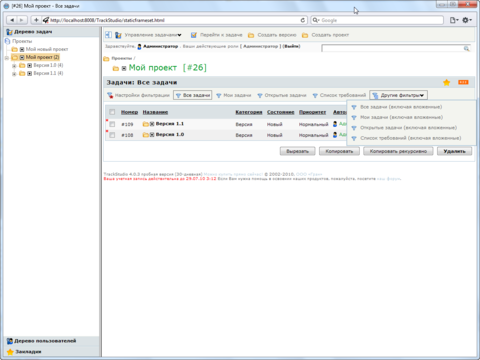Viewport: 480px width, 360px height.
Task: Check the box for task #108
Action: click(112, 135)
